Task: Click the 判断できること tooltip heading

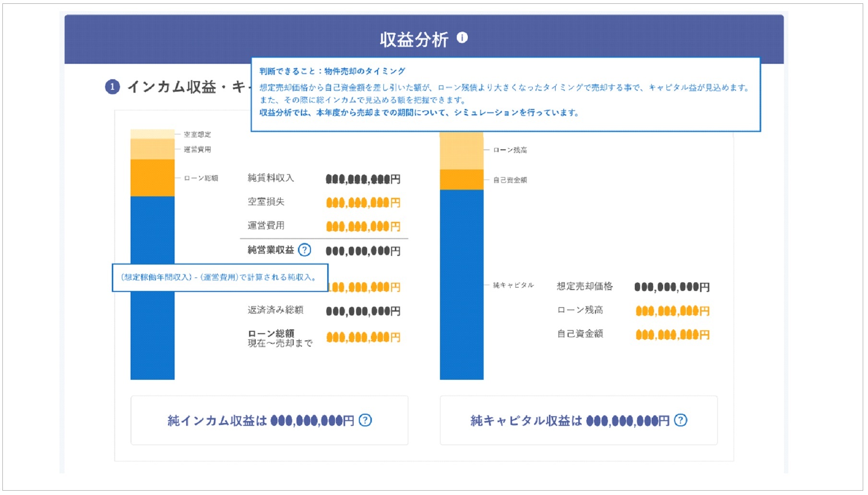Action: (x=332, y=72)
